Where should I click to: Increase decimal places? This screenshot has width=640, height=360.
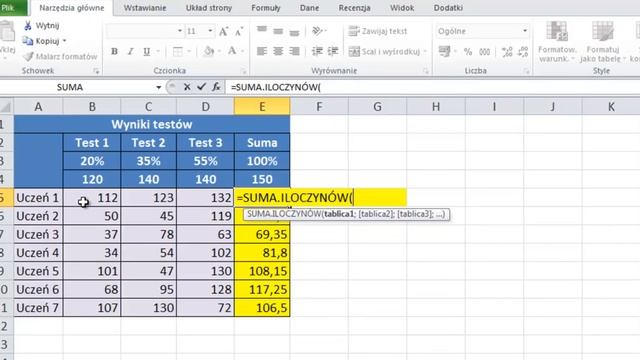pyautogui.click(x=507, y=51)
